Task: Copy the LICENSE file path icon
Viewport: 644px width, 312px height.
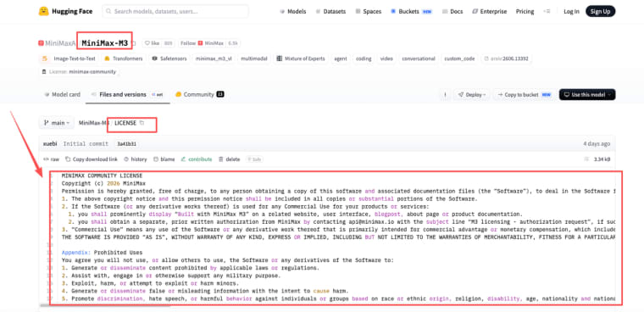Action: 142,123
